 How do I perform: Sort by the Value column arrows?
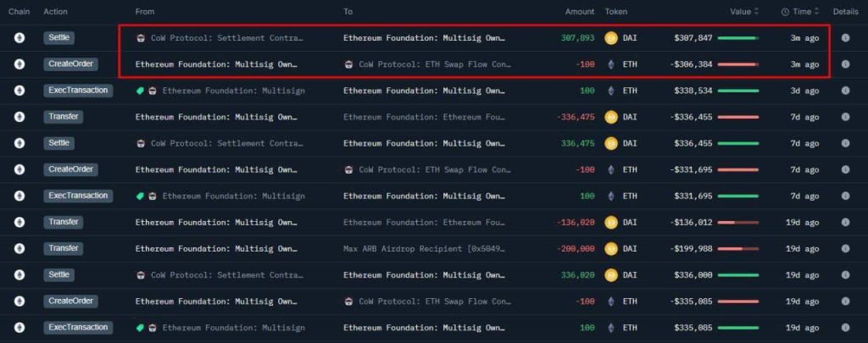point(756,12)
